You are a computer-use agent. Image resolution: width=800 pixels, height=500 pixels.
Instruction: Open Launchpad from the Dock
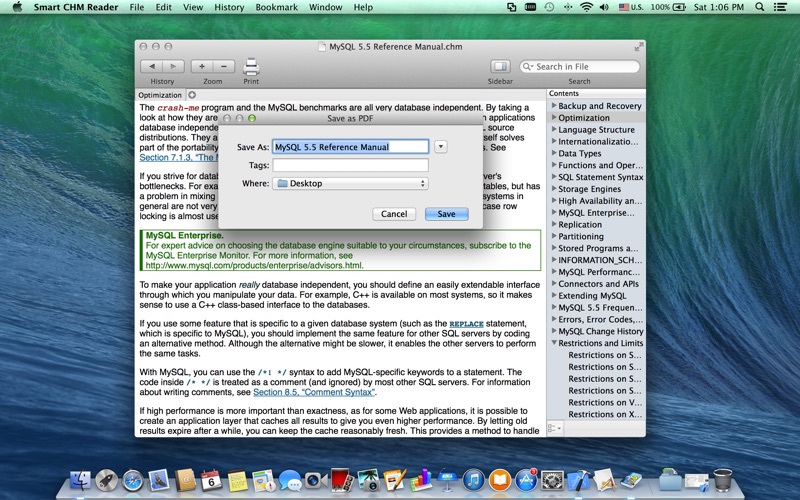[107, 481]
